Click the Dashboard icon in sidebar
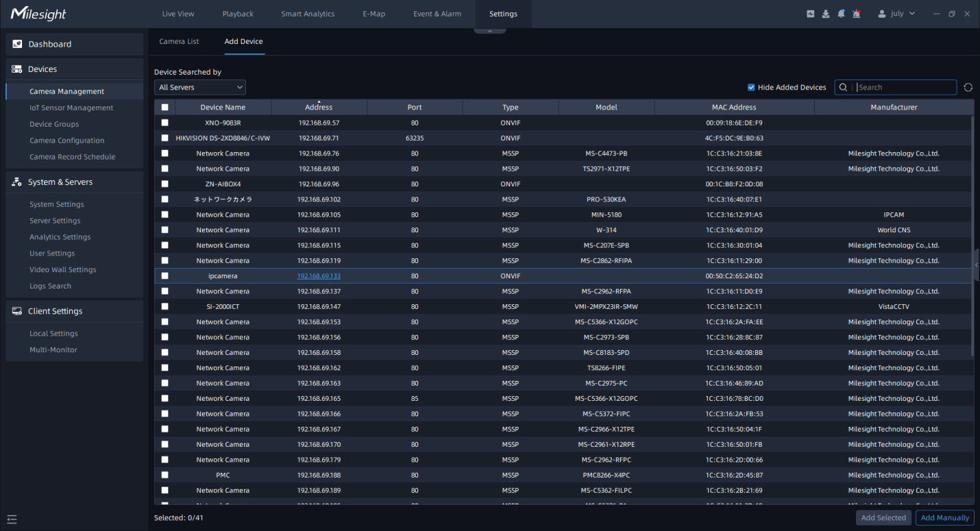The image size is (980, 531). tap(18, 45)
